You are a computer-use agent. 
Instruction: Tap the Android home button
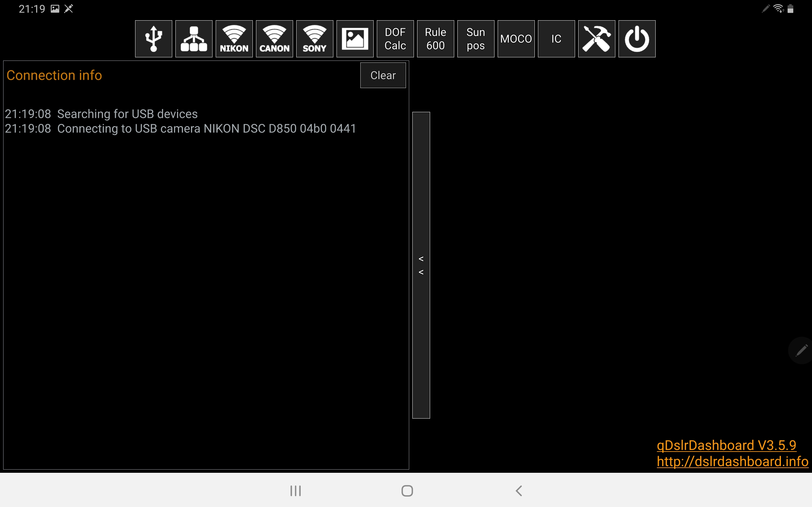pos(406,490)
